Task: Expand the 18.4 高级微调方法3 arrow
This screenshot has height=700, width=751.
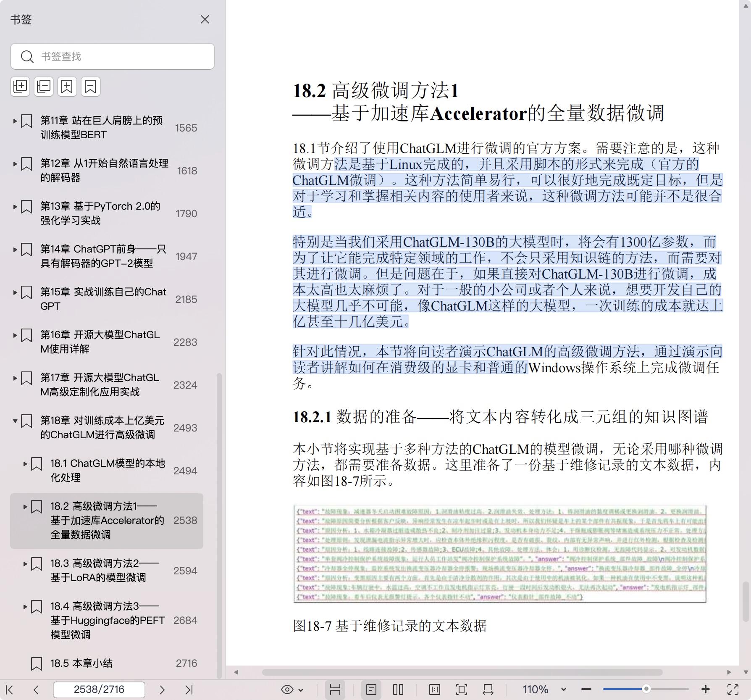Action: pyautogui.click(x=25, y=607)
